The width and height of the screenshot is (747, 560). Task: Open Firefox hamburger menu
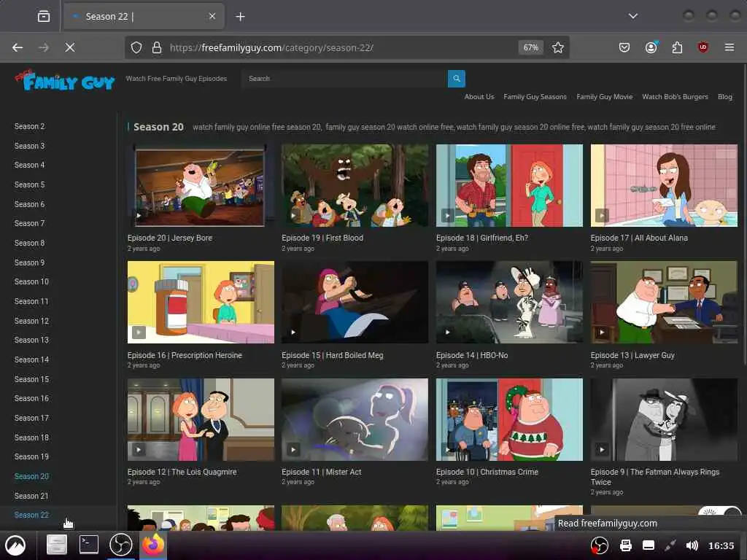coord(729,47)
